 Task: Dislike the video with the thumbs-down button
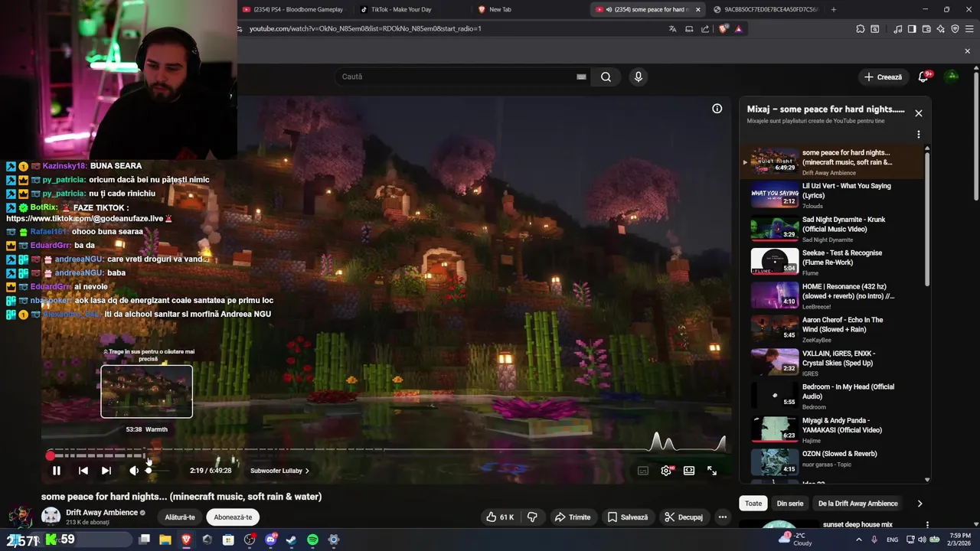(x=532, y=517)
